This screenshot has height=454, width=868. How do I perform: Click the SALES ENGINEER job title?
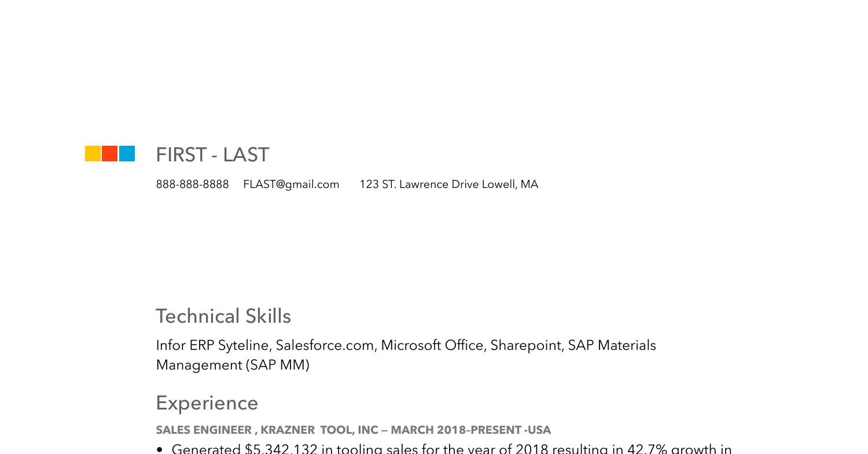coord(203,430)
